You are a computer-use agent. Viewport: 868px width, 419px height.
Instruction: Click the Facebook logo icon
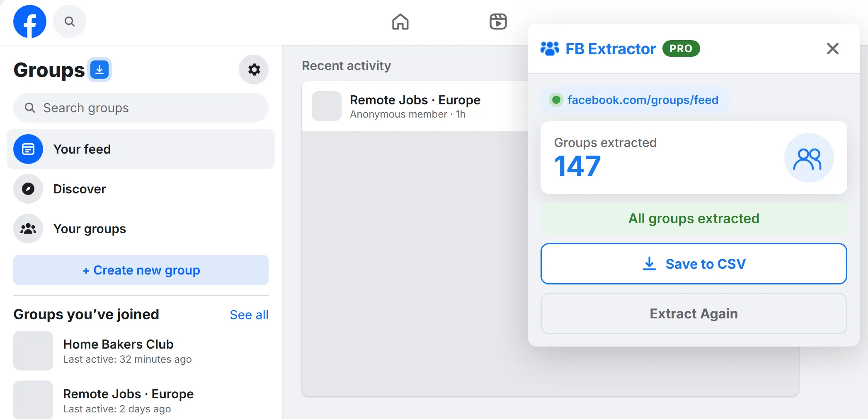30,22
